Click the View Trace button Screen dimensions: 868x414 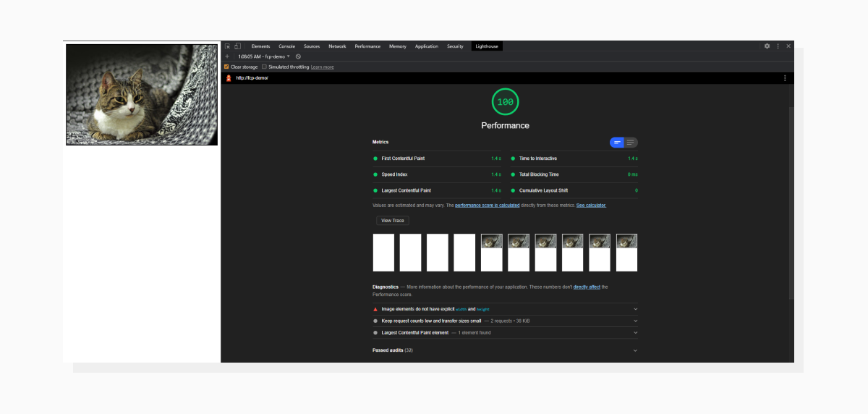tap(393, 221)
